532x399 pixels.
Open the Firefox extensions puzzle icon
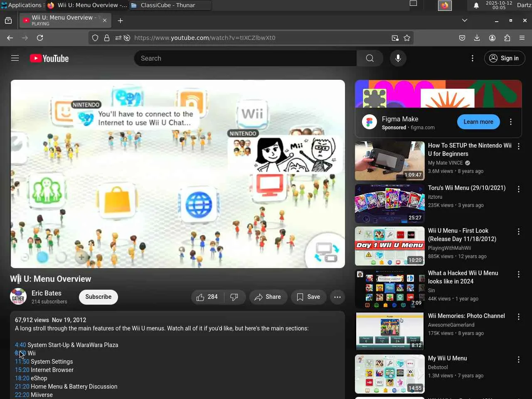point(507,38)
